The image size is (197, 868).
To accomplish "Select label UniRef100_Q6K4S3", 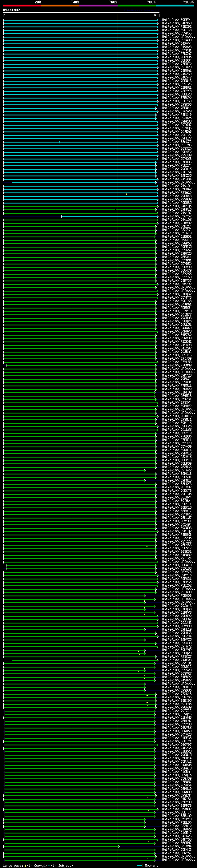I will point(177,545).
